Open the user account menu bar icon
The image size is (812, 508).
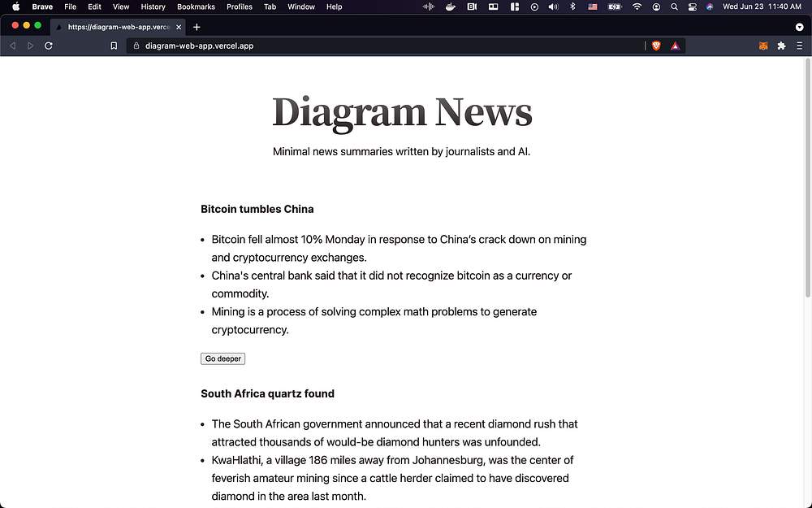pyautogui.click(x=656, y=7)
